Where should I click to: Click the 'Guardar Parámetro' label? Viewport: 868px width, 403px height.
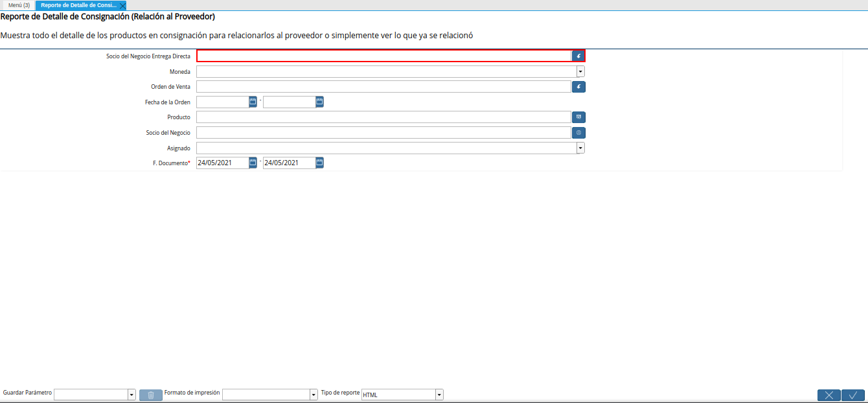[x=27, y=393]
